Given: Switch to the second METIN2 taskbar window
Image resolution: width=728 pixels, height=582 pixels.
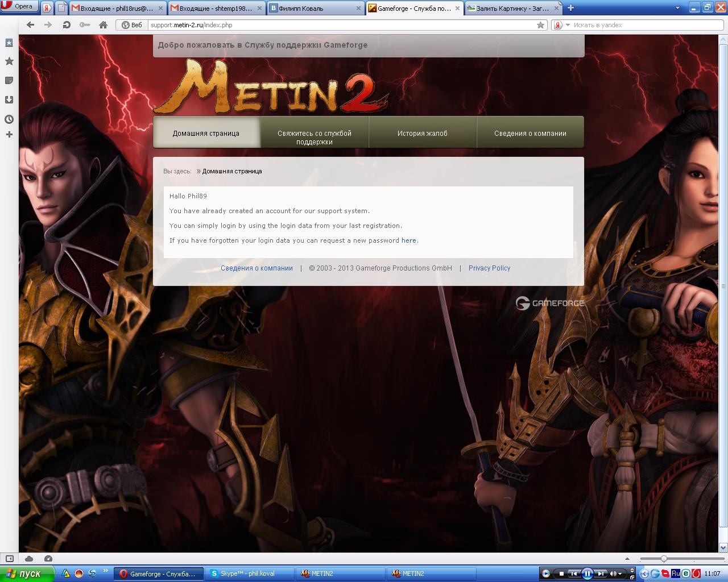Looking at the screenshot, I should click(x=431, y=574).
